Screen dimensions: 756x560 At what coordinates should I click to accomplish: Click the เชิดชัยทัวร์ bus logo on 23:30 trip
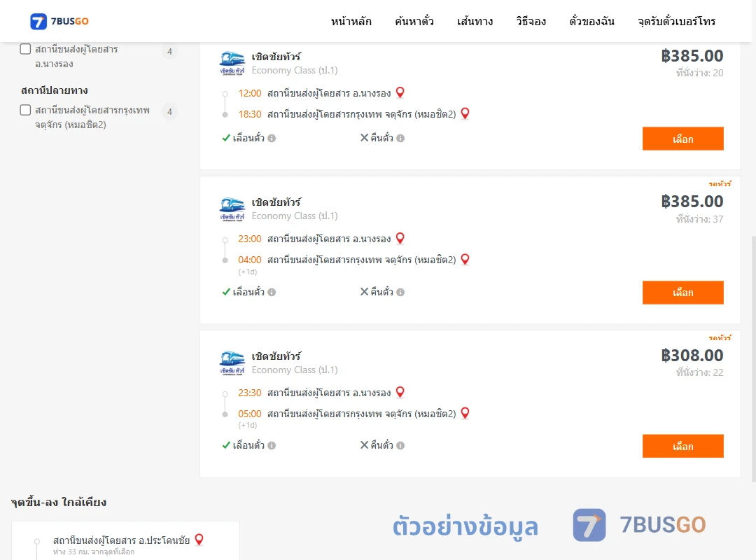[x=232, y=363]
